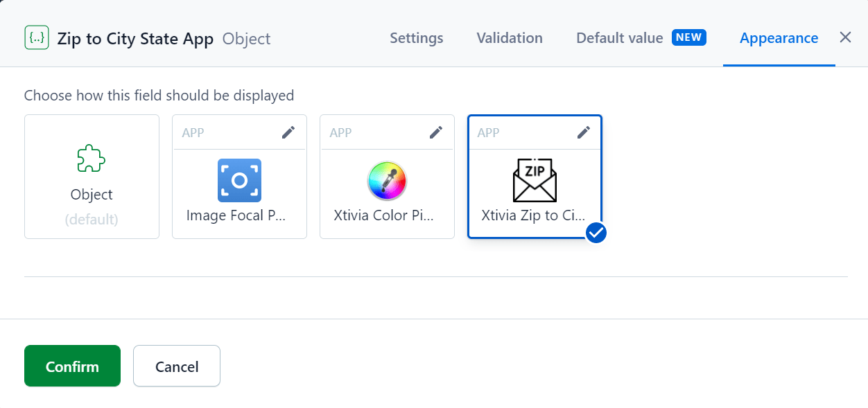Screen dimensions: 868x408
Task: Edit the Image Focal Point app via pencil icon
Action: [x=288, y=132]
